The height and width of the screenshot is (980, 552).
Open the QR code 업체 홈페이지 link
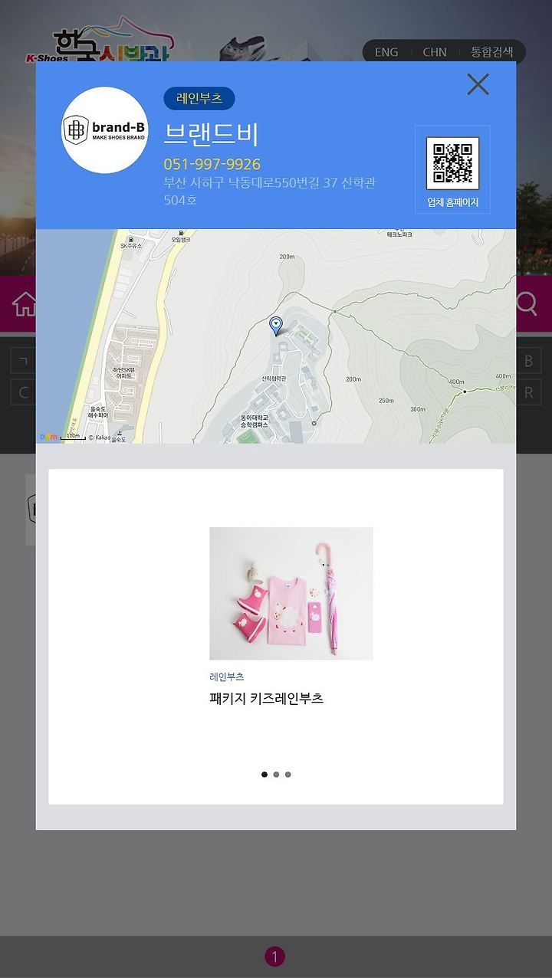click(x=452, y=170)
